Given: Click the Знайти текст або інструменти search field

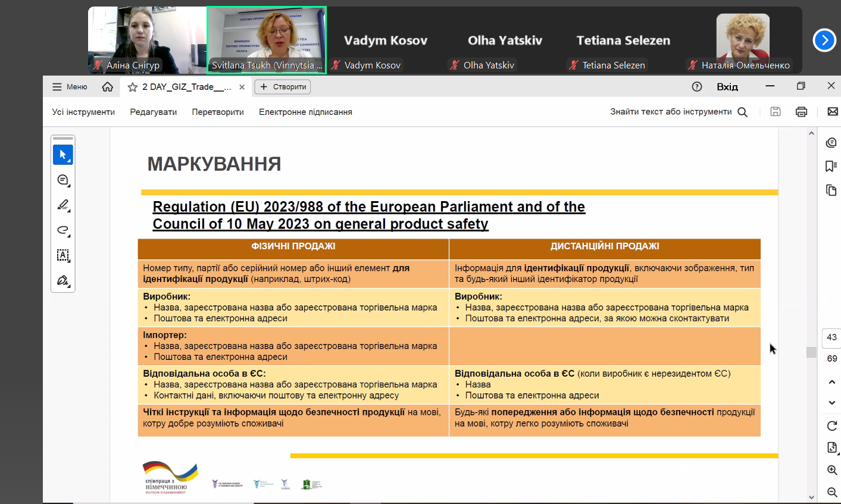Looking at the screenshot, I should pyautogui.click(x=671, y=112).
